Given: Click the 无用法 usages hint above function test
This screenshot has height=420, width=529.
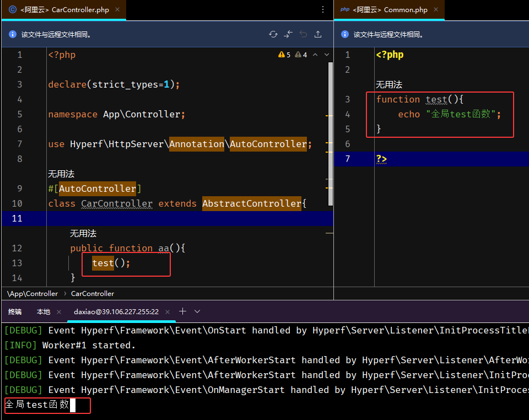Looking at the screenshot, I should pos(389,84).
